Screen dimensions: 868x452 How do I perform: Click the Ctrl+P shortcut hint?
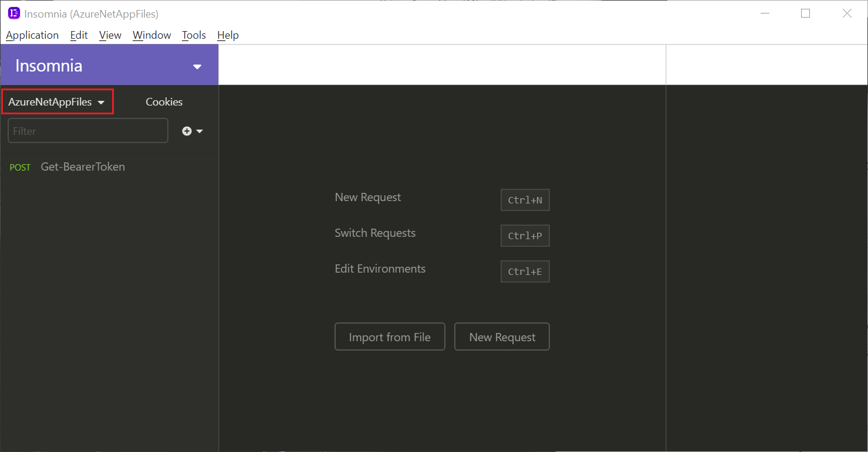(525, 236)
